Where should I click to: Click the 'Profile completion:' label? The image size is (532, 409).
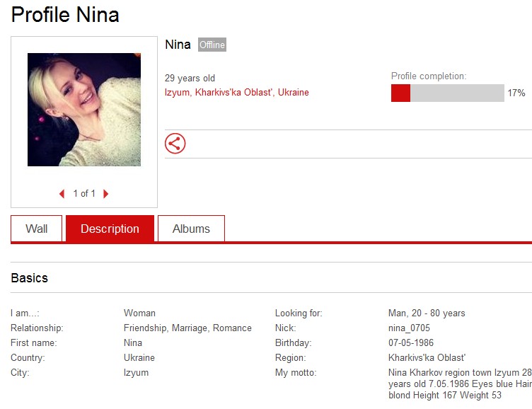coord(429,76)
